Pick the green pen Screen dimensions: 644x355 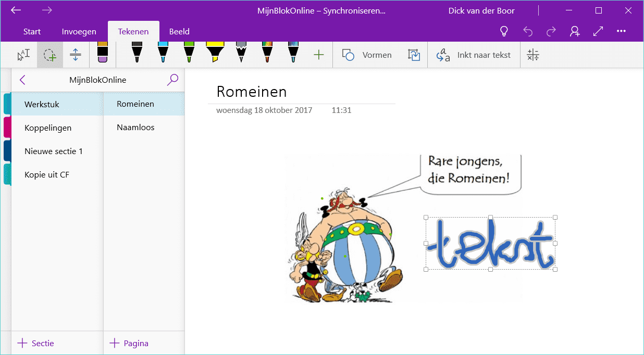tap(189, 53)
